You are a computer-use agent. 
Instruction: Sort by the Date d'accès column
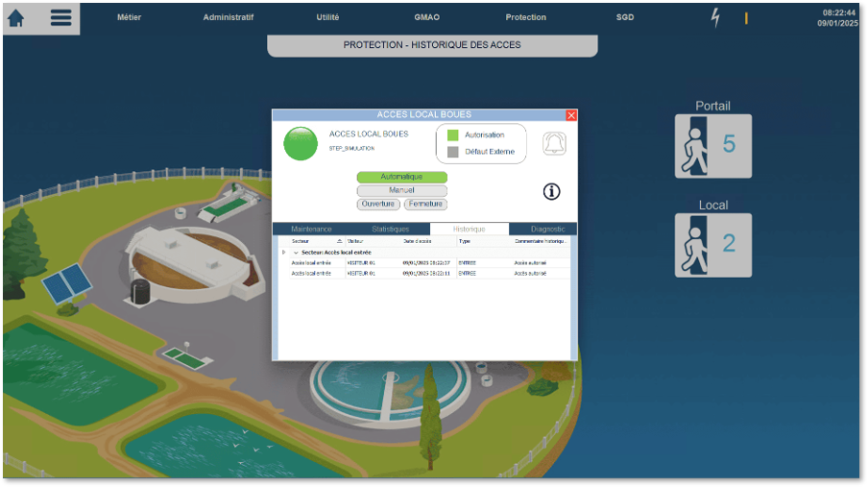click(429, 241)
